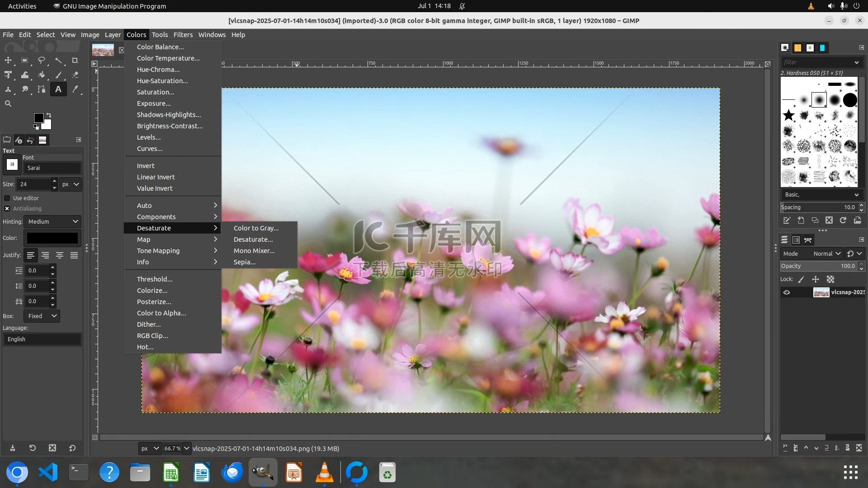This screenshot has height=488, width=868.
Task: Hide the vlcsnap layer with eye icon
Action: [x=787, y=292]
